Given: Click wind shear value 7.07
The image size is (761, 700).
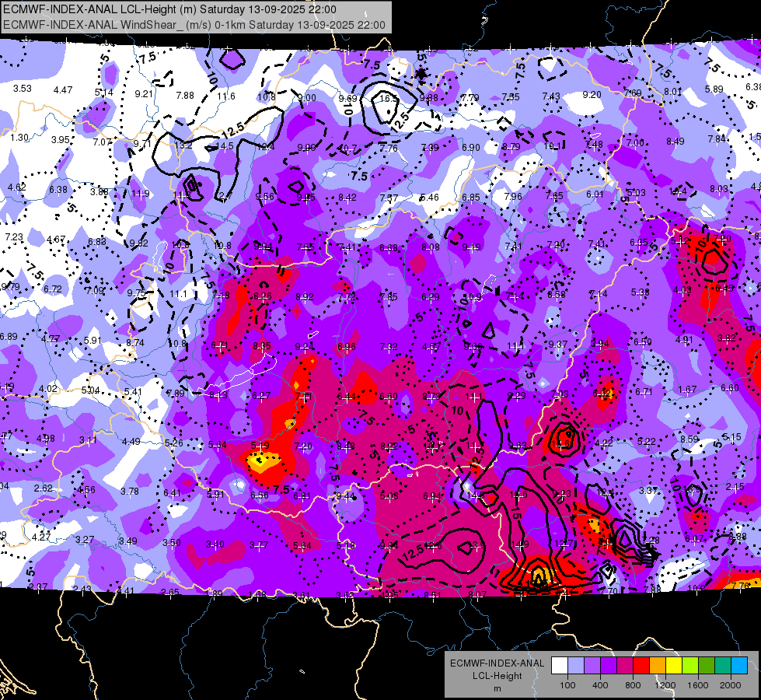Looking at the screenshot, I should (103, 142).
